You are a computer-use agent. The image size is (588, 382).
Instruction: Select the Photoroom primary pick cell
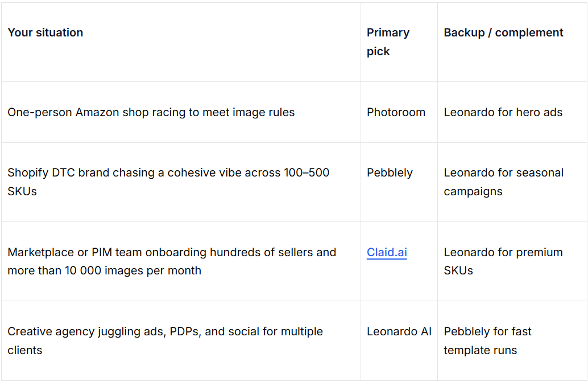[396, 112]
